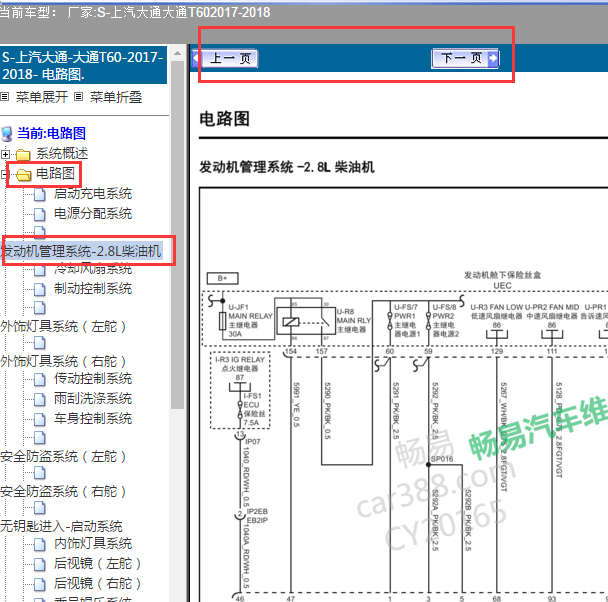The width and height of the screenshot is (608, 602).
Task: Open 无钥匙进入-启动系统 page
Action: pyautogui.click(x=61, y=526)
